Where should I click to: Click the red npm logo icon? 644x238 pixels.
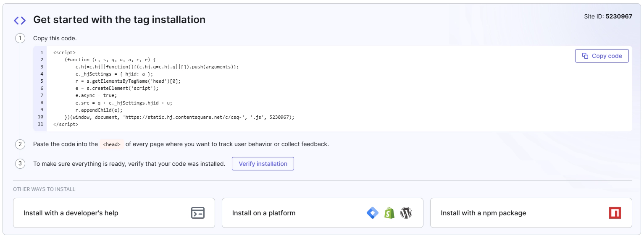click(x=615, y=213)
